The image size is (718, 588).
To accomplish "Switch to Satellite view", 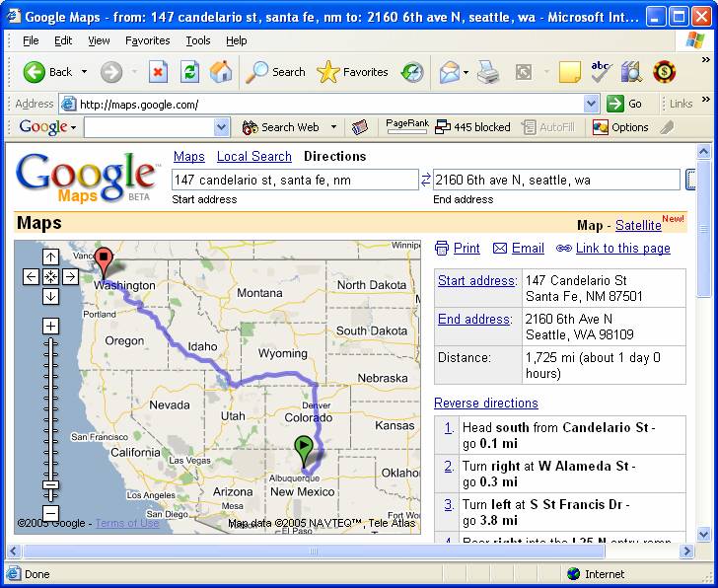I will 638,225.
